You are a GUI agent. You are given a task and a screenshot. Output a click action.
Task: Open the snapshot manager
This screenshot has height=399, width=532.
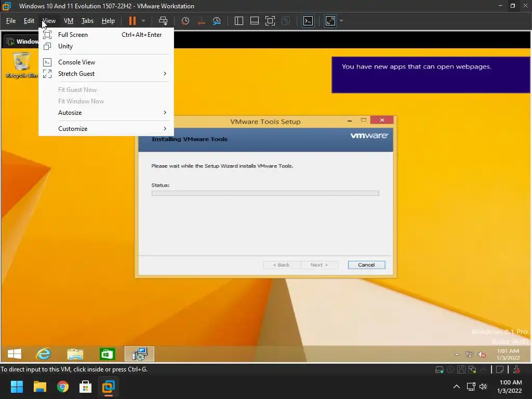tap(217, 21)
